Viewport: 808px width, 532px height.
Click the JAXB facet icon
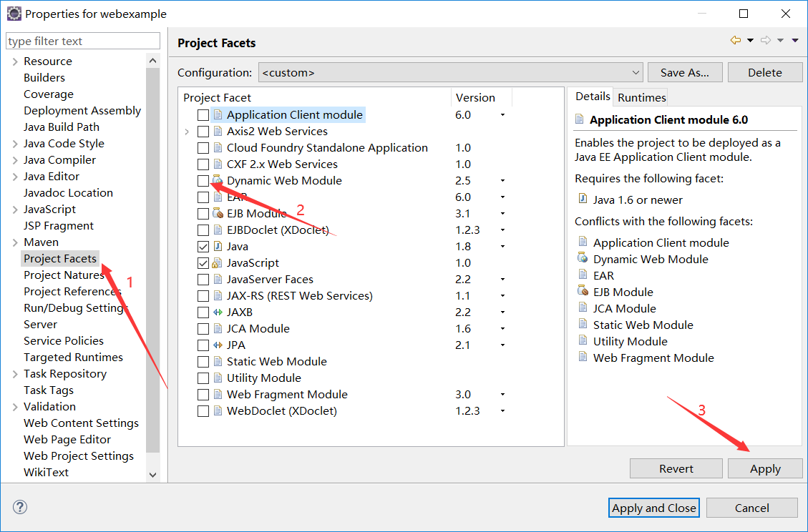(x=218, y=312)
